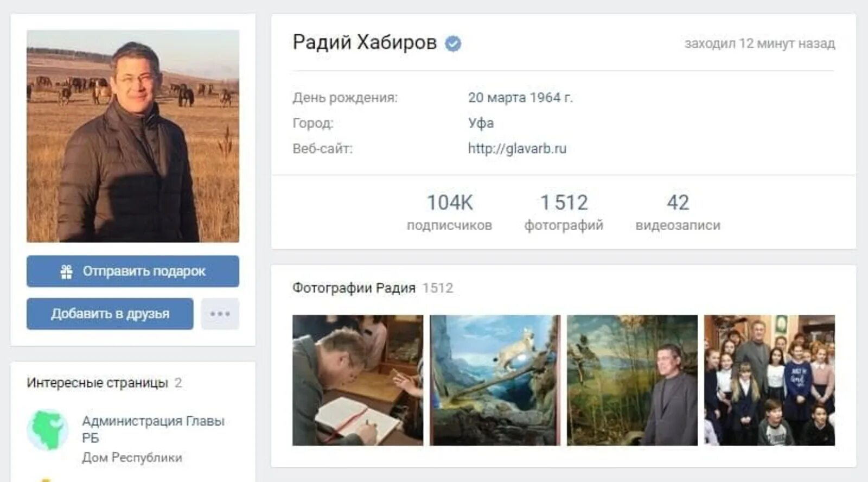Open 42 видеозаписи counter
Screen dimensions: 868x482
click(x=678, y=212)
